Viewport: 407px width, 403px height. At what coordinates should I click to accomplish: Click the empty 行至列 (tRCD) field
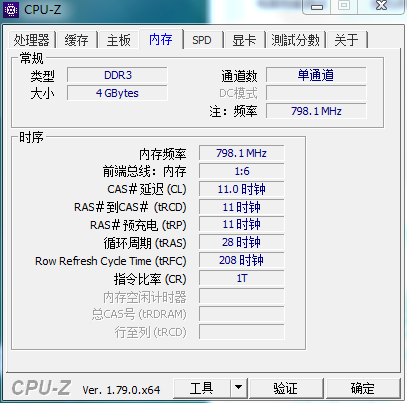(242, 332)
